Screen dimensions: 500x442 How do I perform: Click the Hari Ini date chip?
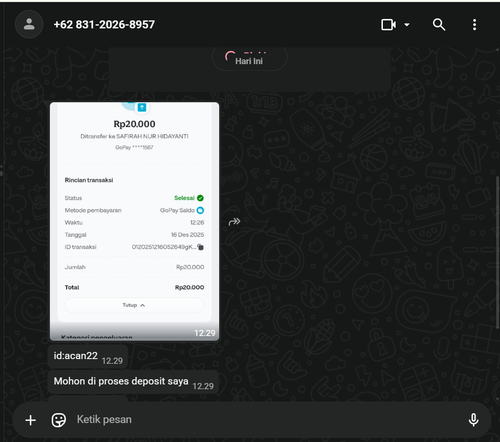point(249,61)
